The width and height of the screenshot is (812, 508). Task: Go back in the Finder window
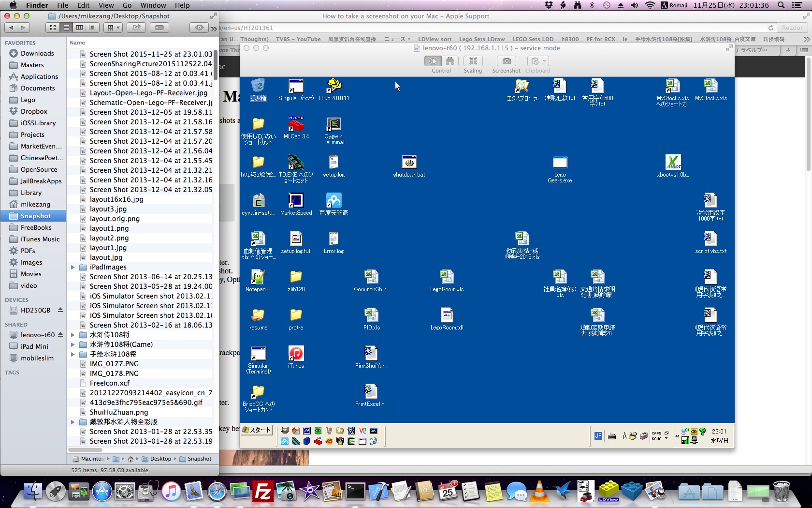[11, 28]
